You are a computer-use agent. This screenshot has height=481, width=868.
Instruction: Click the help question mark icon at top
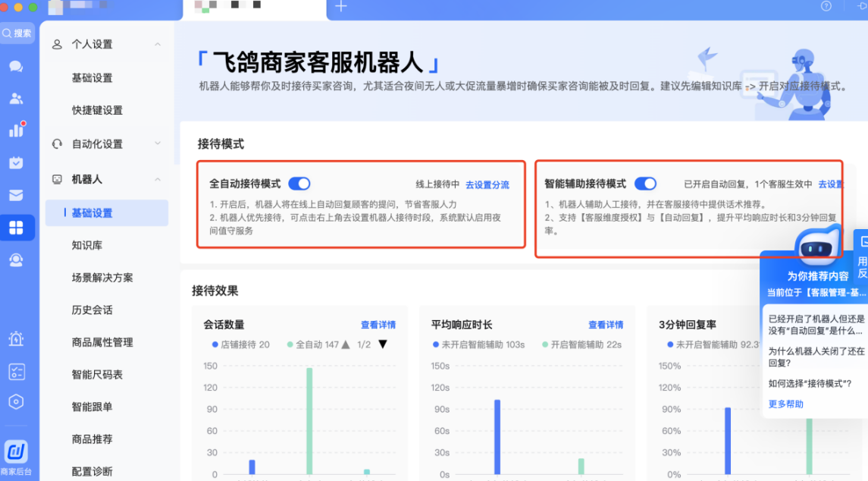click(826, 6)
